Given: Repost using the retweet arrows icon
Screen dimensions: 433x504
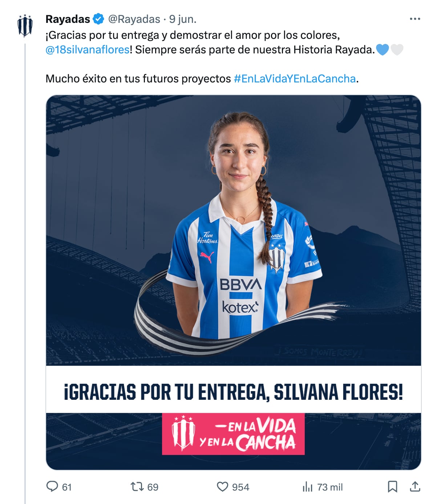Looking at the screenshot, I should 137,487.
